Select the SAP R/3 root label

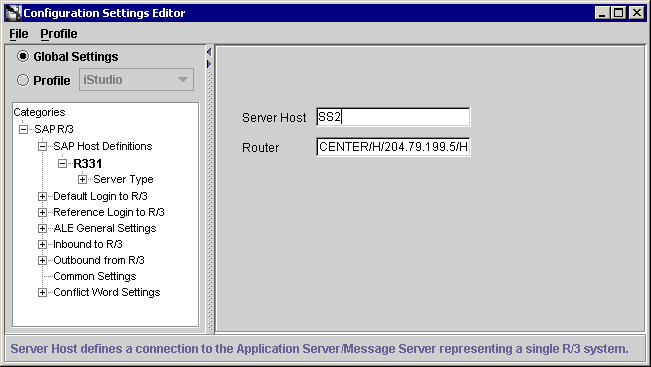tap(54, 129)
